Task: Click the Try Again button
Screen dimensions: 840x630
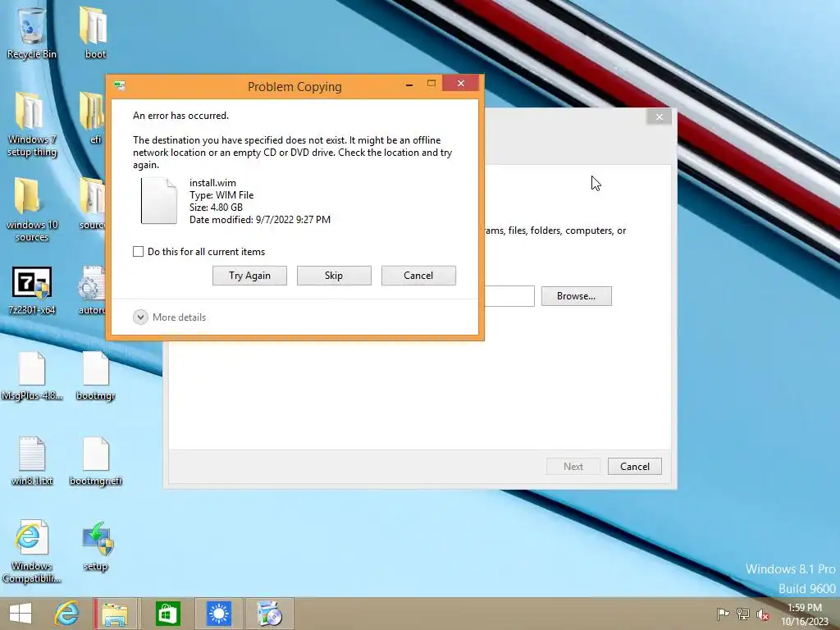Action: point(249,276)
